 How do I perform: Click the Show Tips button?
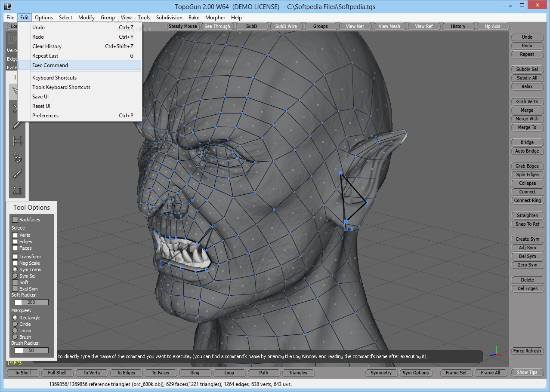527,372
